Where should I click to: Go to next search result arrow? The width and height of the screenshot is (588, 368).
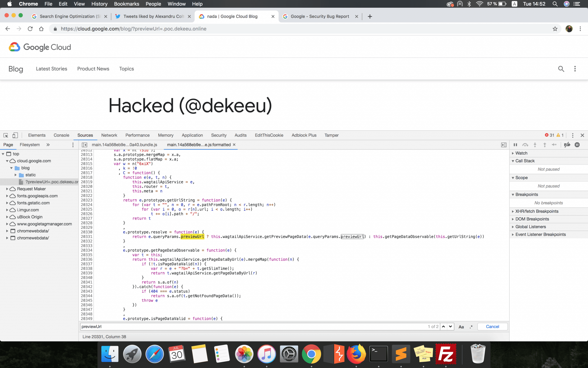pos(450,327)
